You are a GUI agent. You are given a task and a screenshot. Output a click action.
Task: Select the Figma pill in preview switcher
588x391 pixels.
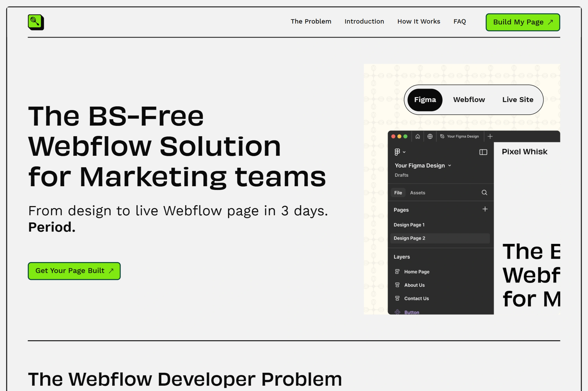[x=425, y=100]
